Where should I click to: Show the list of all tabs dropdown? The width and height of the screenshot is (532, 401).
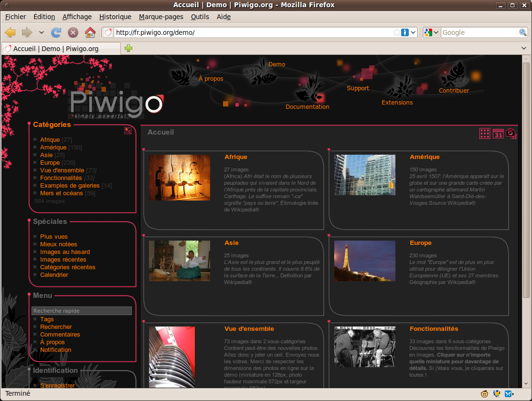click(524, 48)
